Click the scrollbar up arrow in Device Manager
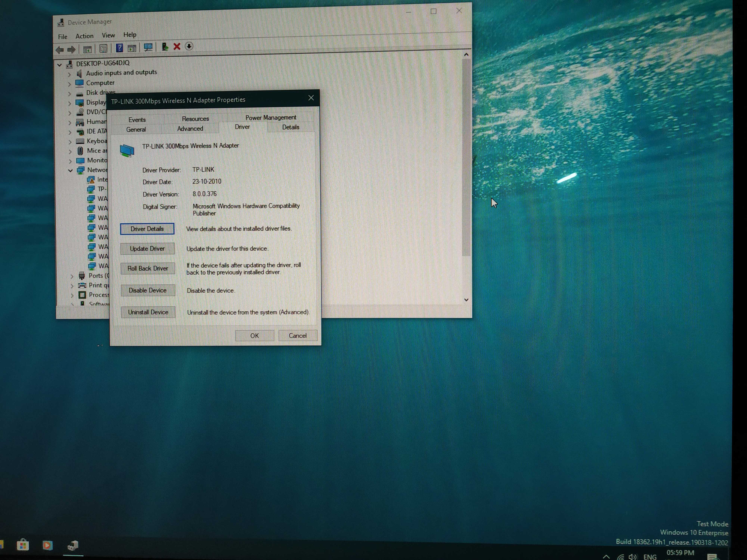Viewport: 747px width, 560px height. point(466,55)
